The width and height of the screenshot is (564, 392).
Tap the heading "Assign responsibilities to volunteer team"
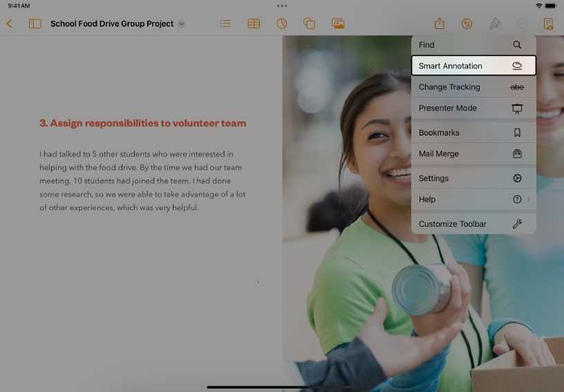142,123
